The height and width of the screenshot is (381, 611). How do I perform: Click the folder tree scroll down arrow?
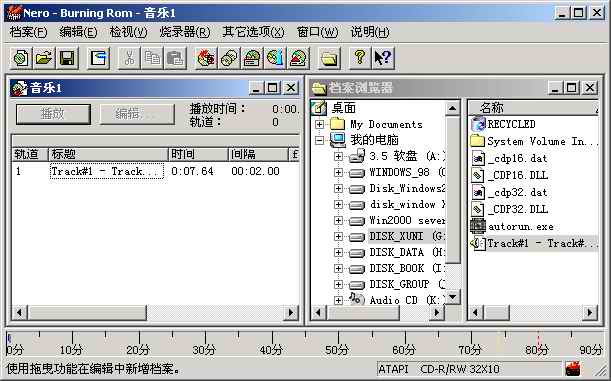[452, 297]
